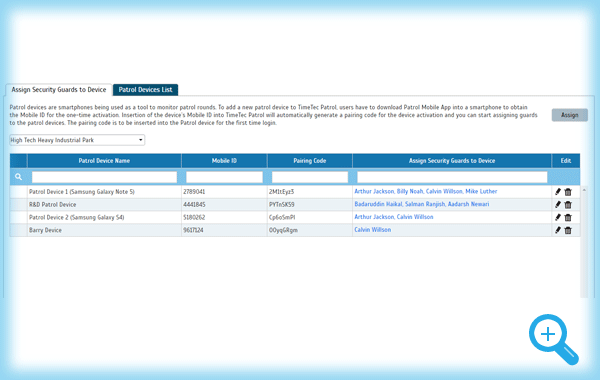Click the Assign button

click(x=569, y=115)
